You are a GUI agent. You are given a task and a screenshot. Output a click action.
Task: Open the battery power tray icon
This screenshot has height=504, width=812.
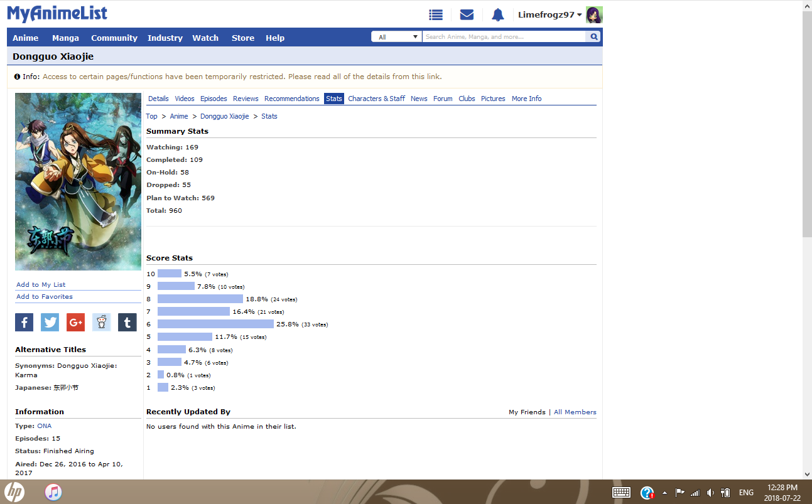coord(725,493)
